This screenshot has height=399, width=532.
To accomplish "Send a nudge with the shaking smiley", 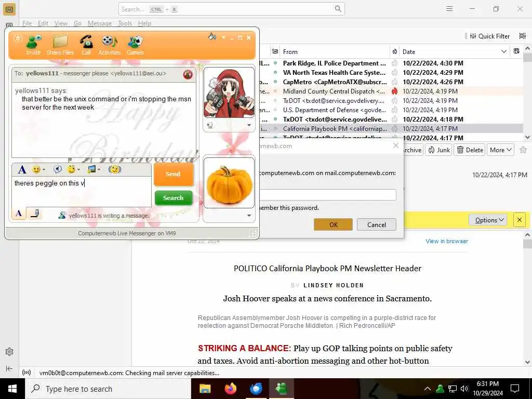I will (115, 169).
